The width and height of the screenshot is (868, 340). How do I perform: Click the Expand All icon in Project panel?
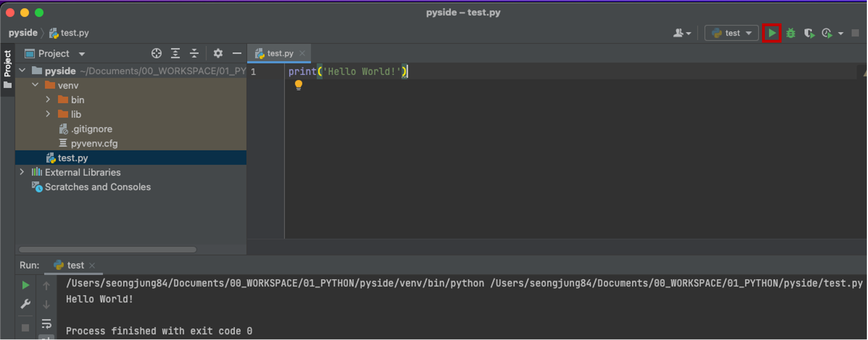tap(175, 53)
